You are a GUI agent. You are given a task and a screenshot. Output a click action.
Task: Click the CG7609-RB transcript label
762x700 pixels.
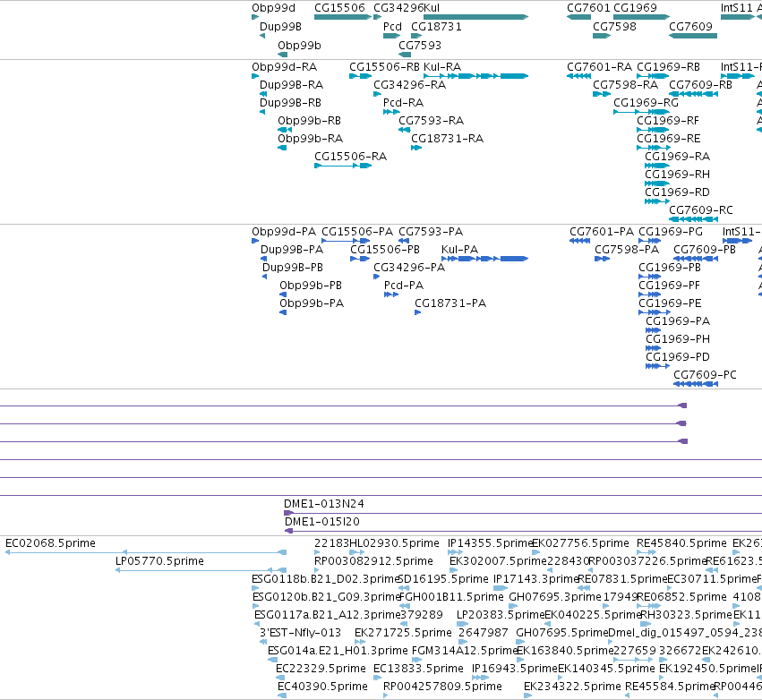(701, 85)
